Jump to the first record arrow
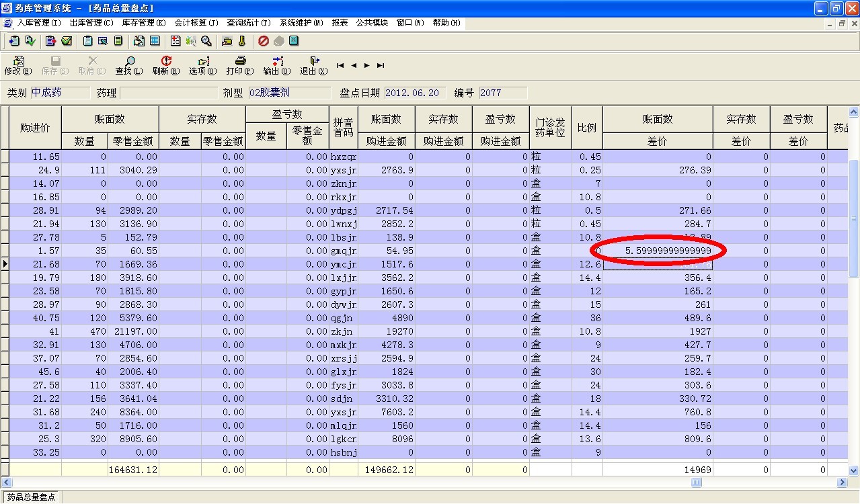860x504 pixels. [340, 65]
